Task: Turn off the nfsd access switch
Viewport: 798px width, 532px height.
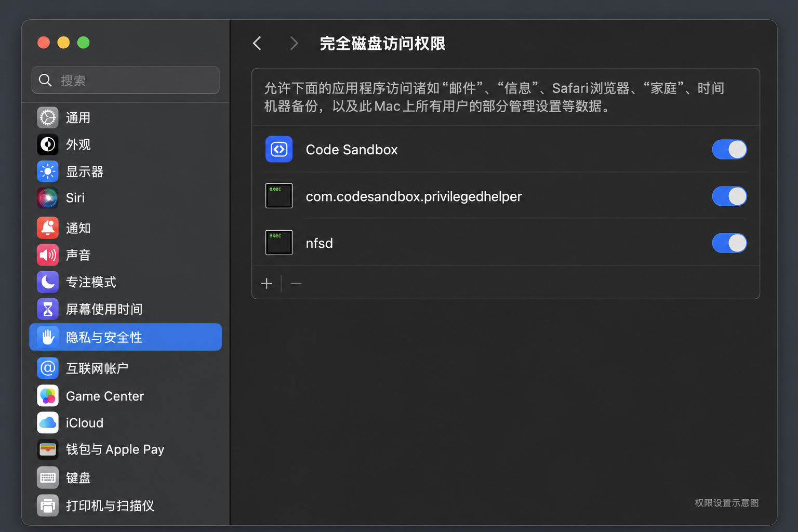Action: 729,243
